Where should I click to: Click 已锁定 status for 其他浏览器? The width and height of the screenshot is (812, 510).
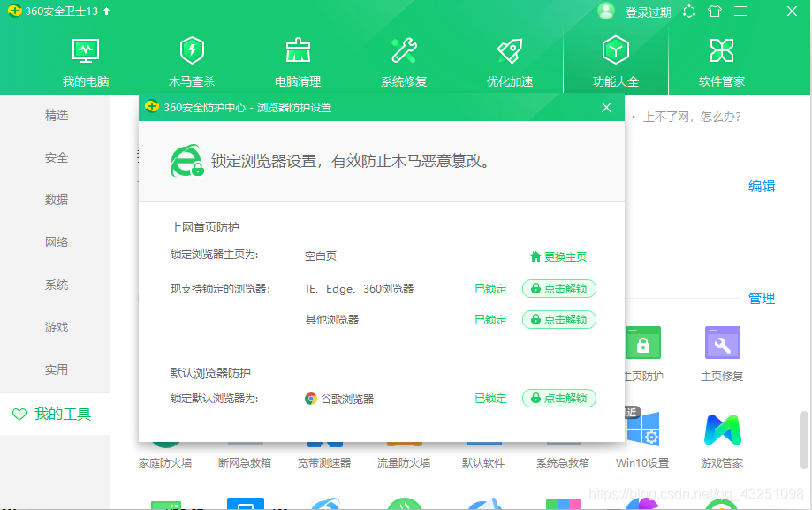[x=490, y=319]
